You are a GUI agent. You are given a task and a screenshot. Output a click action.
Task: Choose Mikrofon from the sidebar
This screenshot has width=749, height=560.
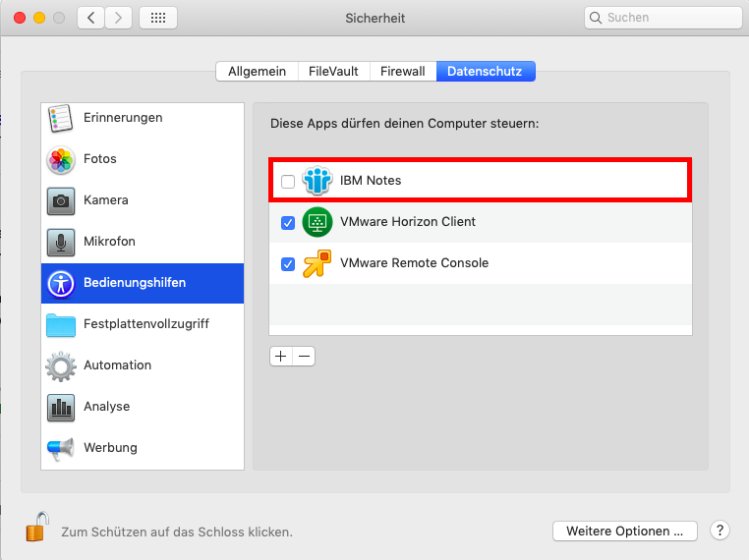click(143, 242)
